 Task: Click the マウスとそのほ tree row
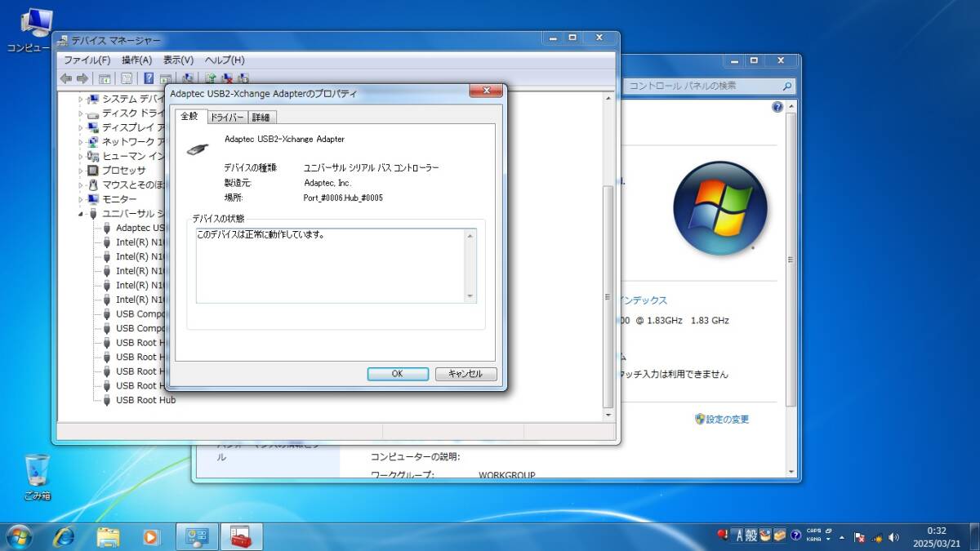coord(133,184)
